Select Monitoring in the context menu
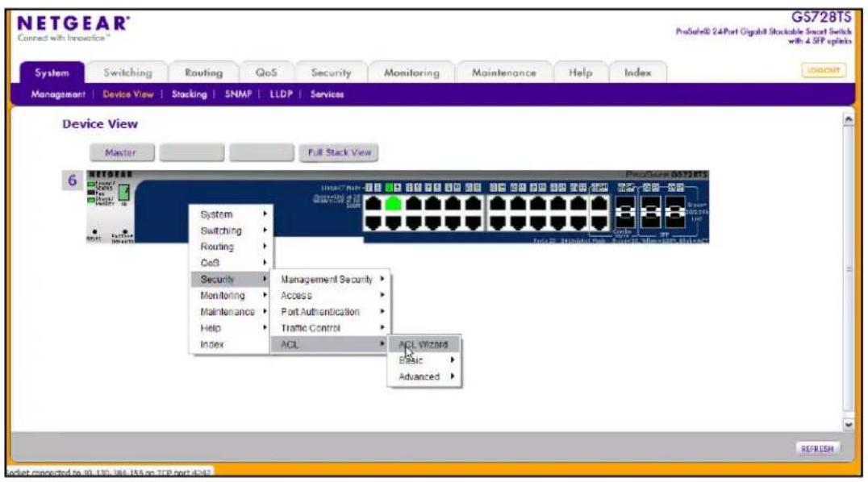This screenshot has height=482, width=868. 230,296
